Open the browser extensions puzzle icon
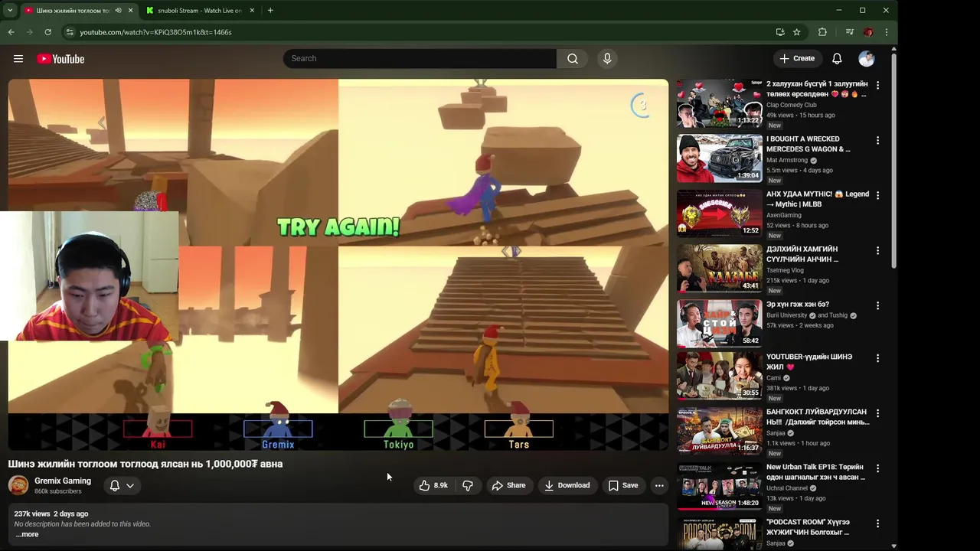Viewport: 980px width, 551px height. coord(822,32)
